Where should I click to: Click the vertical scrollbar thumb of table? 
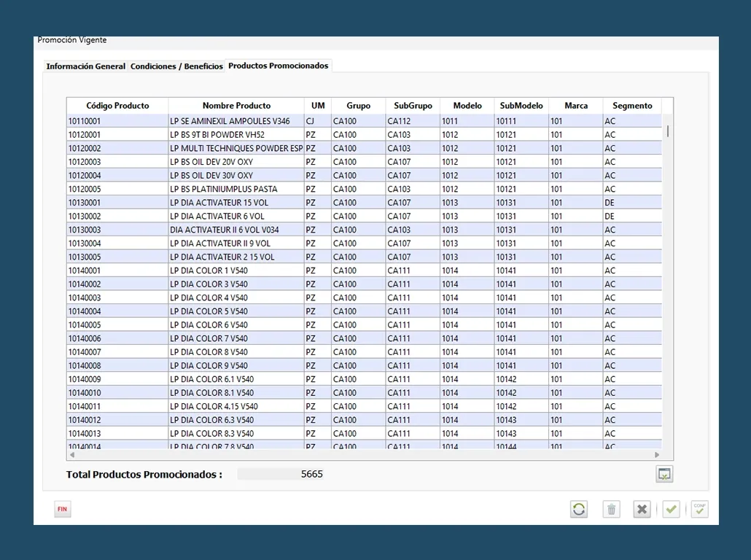668,131
